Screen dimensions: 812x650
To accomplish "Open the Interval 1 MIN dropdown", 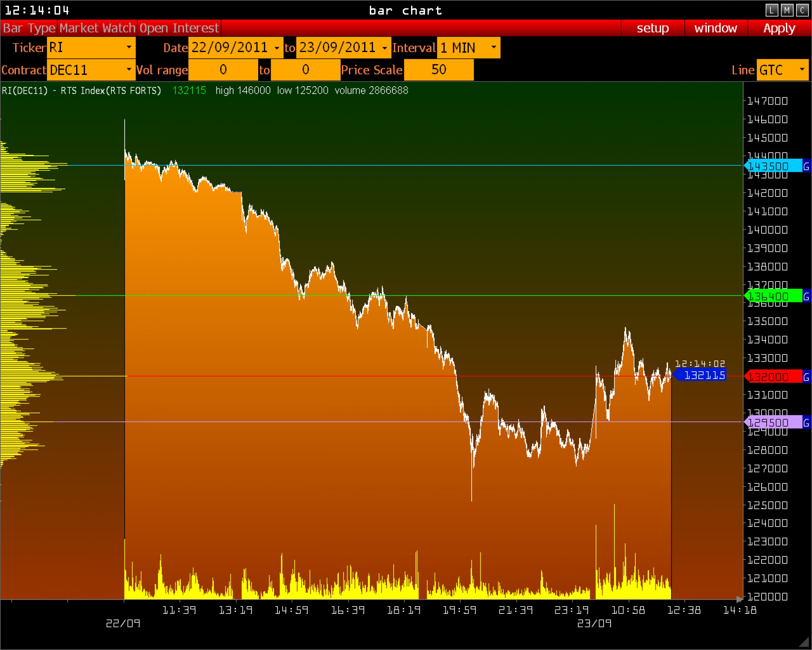I will [493, 47].
